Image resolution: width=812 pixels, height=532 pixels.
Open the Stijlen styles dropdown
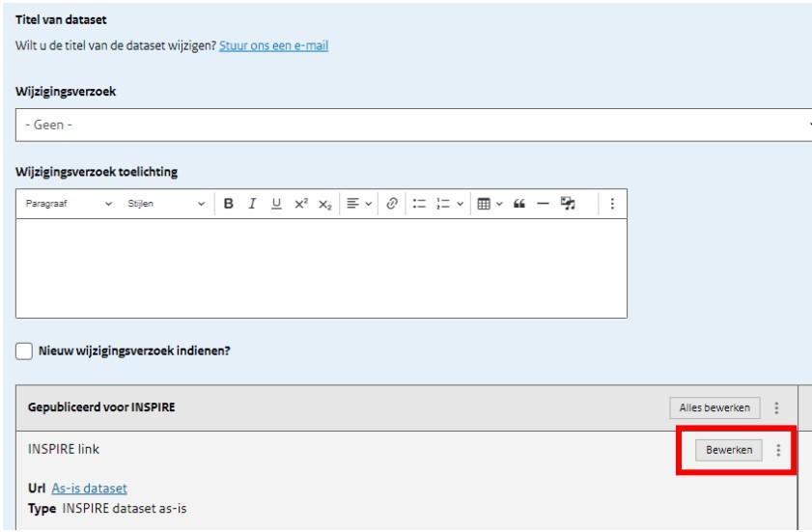(x=166, y=204)
